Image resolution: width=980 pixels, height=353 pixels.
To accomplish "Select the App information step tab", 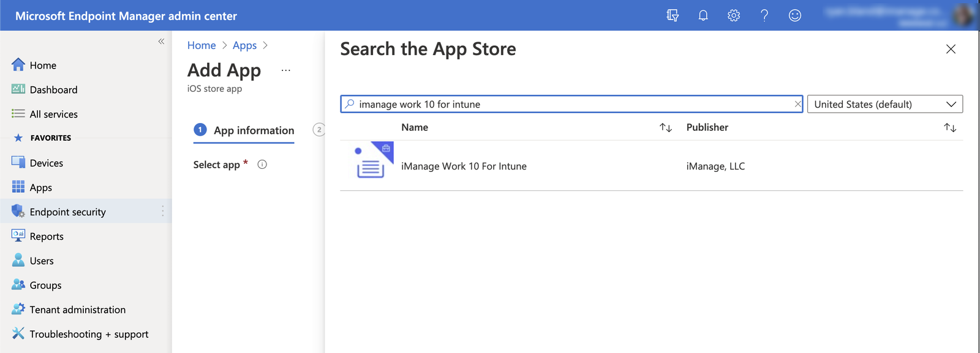I will (x=244, y=130).
